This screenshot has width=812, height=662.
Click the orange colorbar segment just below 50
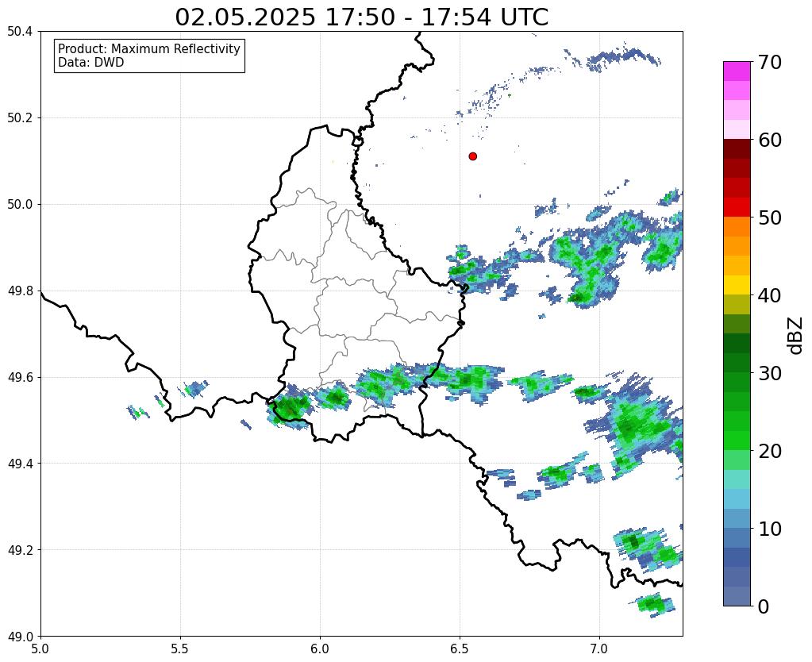[737, 227]
